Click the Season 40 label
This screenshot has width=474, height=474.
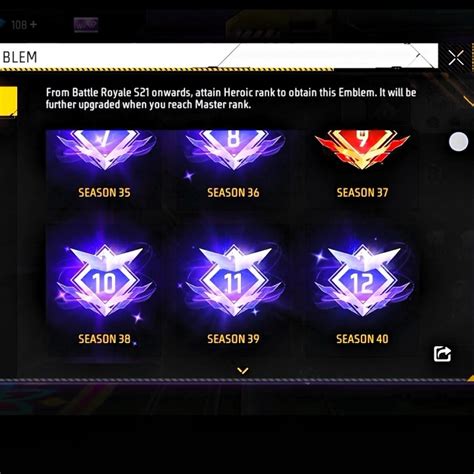pos(362,339)
